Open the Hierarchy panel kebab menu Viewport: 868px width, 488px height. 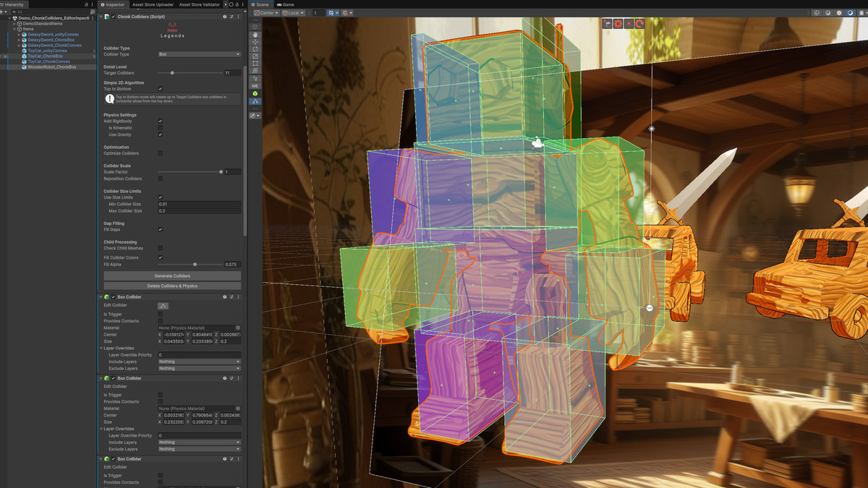[94, 4]
